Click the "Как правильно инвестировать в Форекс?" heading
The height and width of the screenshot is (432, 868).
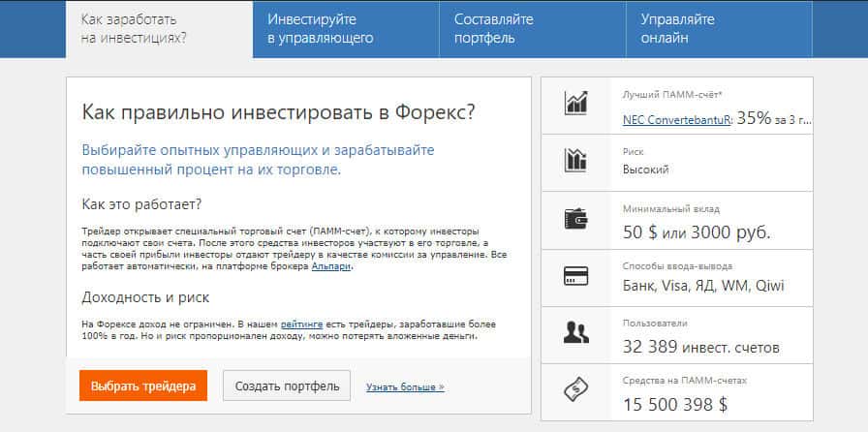click(x=278, y=111)
